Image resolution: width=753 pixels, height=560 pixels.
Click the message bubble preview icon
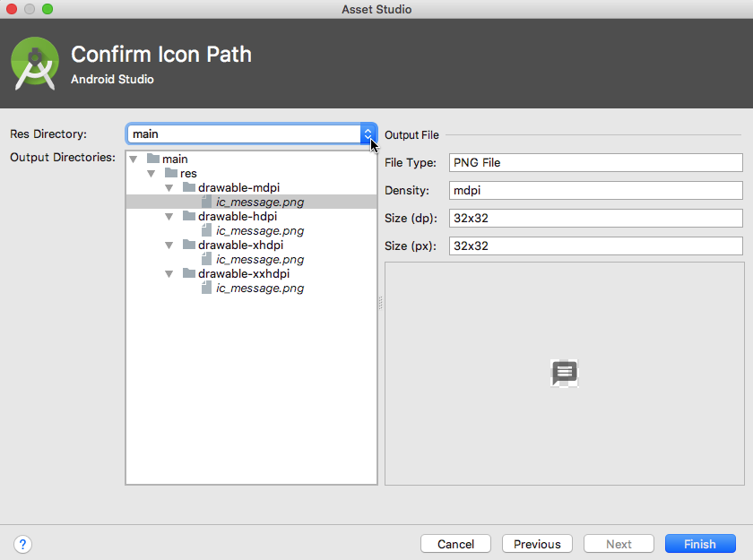coord(564,373)
